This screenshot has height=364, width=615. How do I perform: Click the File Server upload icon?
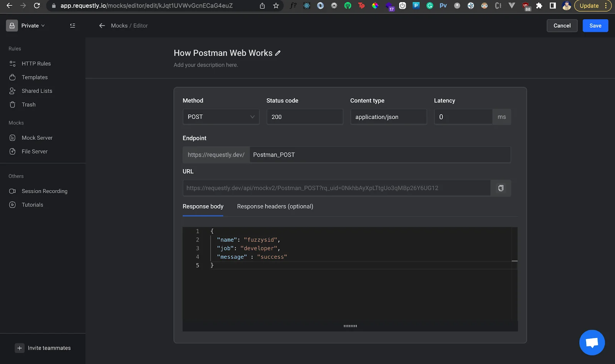[x=12, y=152]
